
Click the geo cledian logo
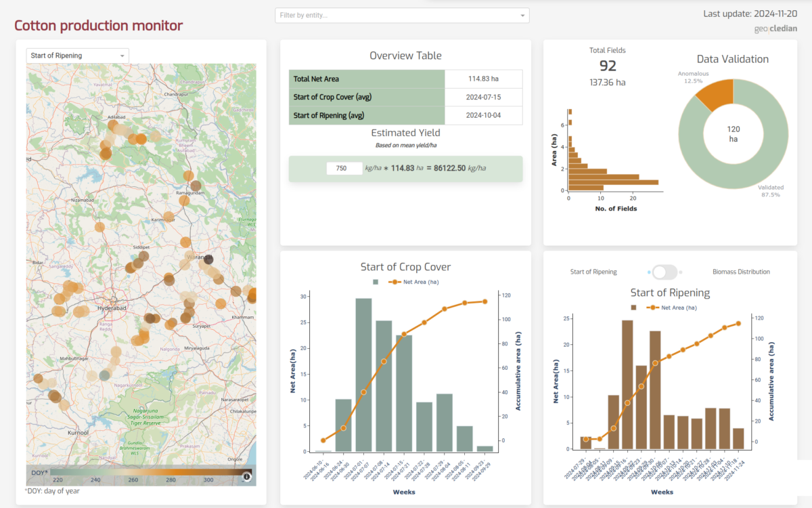pos(775,28)
